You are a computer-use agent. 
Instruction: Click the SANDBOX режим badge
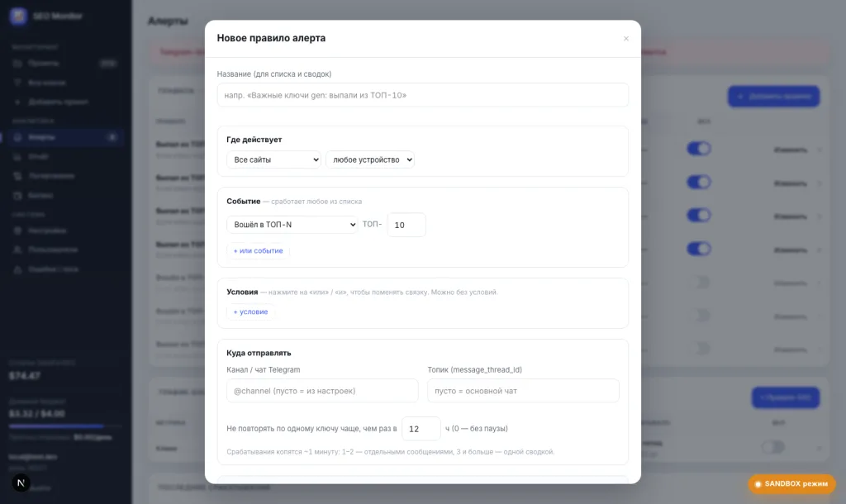pos(791,484)
